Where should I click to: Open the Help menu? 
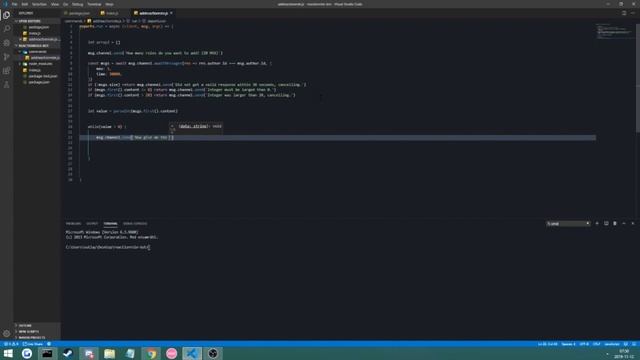pos(109,4)
